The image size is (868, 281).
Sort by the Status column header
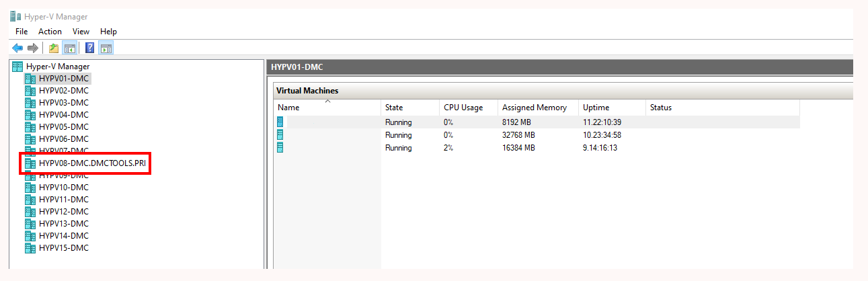tap(723, 108)
